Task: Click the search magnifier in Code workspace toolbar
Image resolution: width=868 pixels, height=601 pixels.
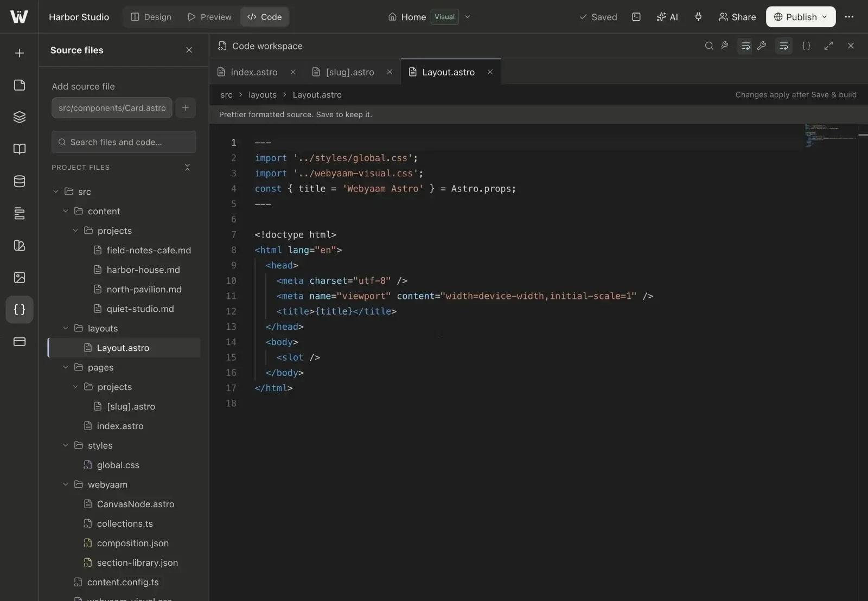Action: (x=709, y=46)
